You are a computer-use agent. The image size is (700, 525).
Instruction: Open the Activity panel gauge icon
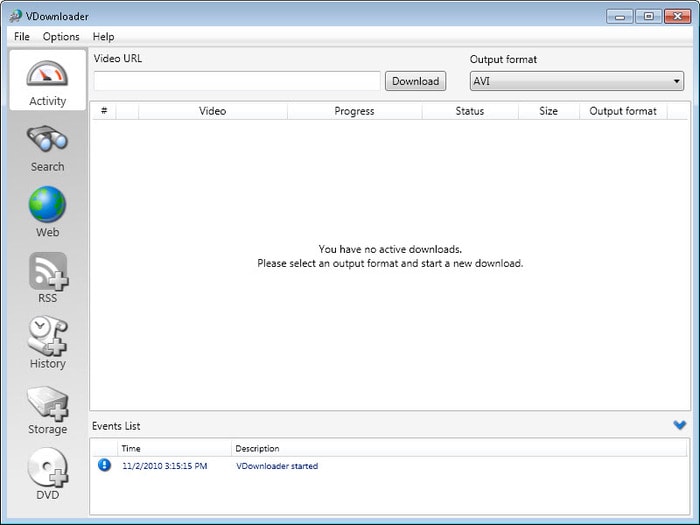(47, 74)
